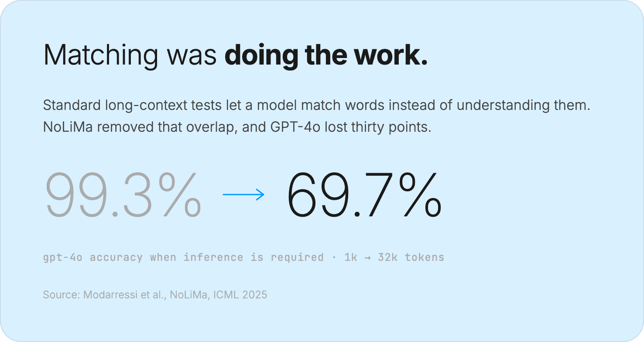This screenshot has width=644, height=342.
Task: Click 'inference is required' in the caption
Action: point(253,257)
